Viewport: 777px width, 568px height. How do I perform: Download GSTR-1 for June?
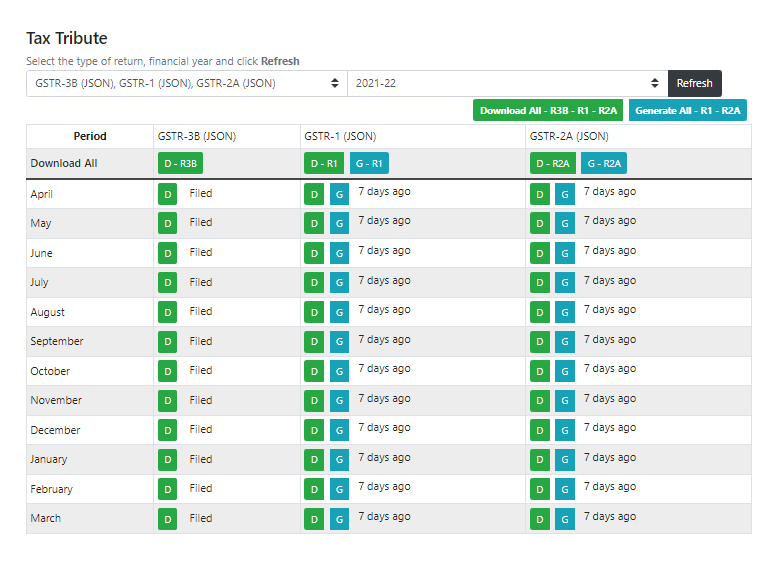coord(314,253)
